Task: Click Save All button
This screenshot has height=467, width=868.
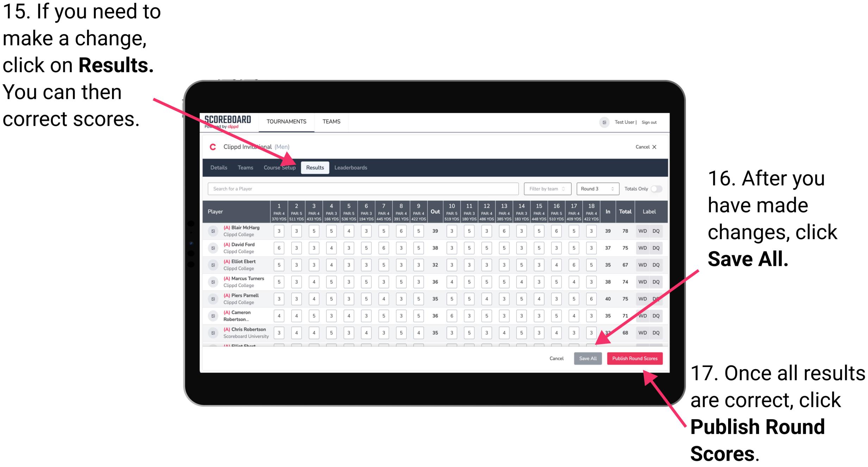Action: coord(587,359)
